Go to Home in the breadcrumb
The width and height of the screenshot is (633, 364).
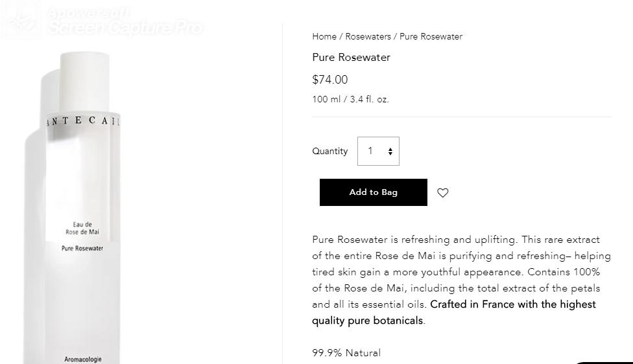(324, 37)
